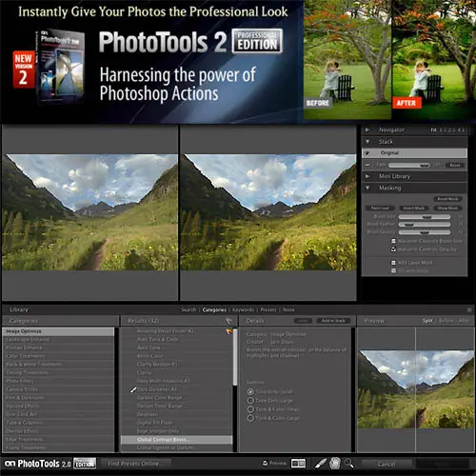The height and width of the screenshot is (476, 476).
Task: Adjust the Brush Feather slider
Action: pyautogui.click(x=425, y=225)
